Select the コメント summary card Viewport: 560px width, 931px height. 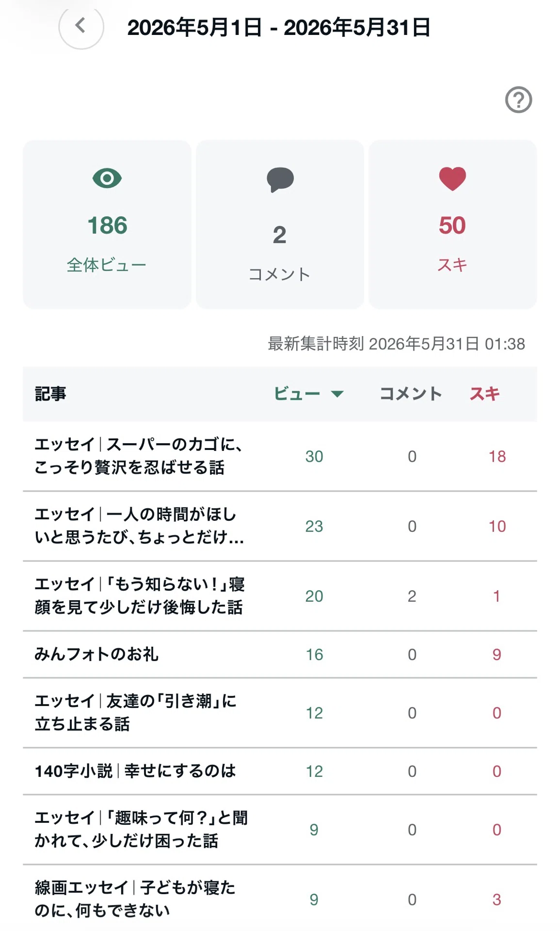[280, 225]
